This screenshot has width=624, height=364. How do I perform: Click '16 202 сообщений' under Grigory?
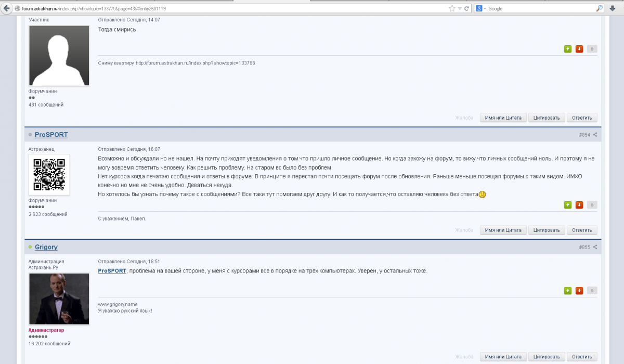(x=49, y=344)
